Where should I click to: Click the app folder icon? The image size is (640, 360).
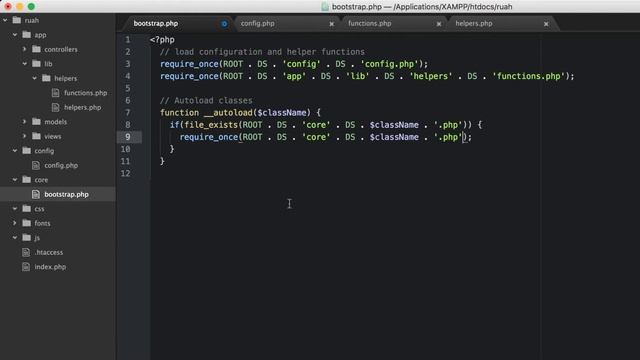[x=27, y=35]
